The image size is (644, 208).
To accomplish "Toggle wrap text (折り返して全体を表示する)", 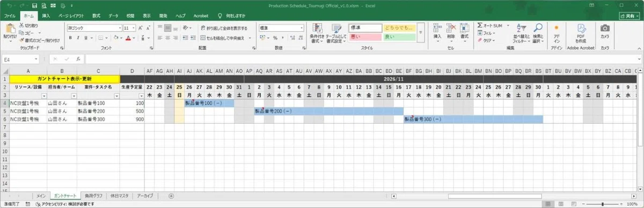I will 223,28.
